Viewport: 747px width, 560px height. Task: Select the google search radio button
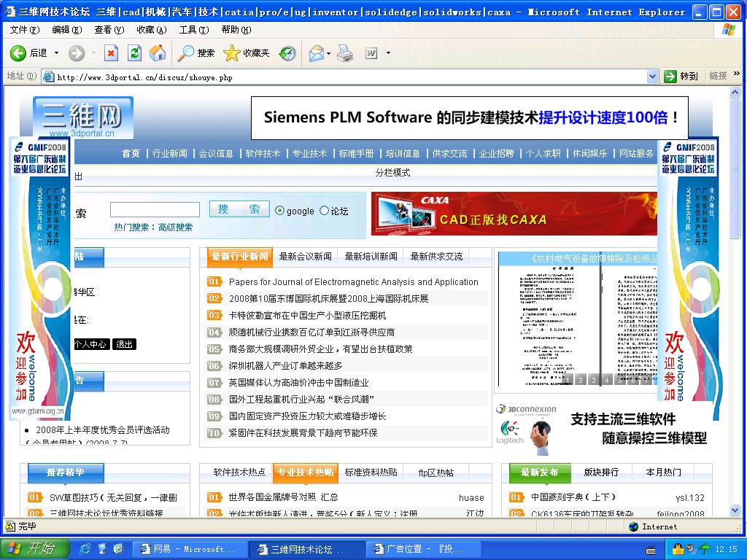tap(279, 211)
